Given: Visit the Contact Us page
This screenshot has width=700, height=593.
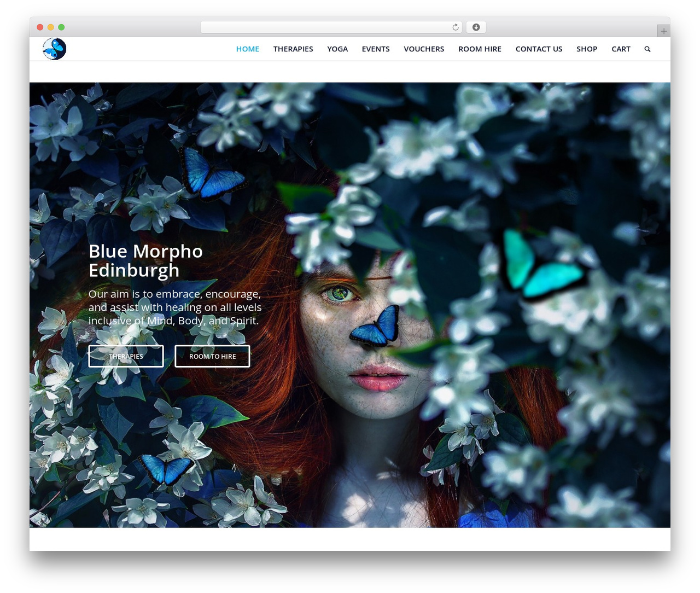Looking at the screenshot, I should [x=539, y=49].
